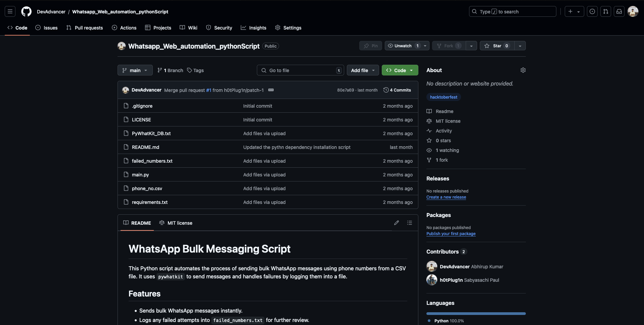Click the file icon of .gitignore
This screenshot has width=644, height=325.
pos(126,106)
